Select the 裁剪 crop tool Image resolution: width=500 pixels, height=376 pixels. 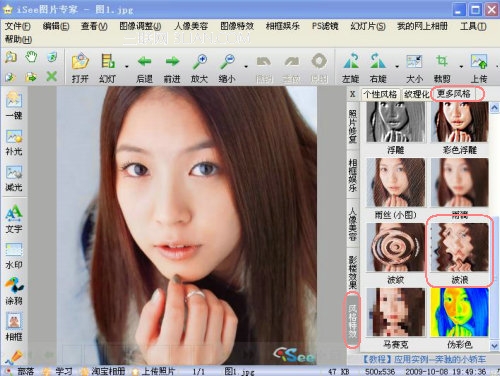[x=442, y=68]
